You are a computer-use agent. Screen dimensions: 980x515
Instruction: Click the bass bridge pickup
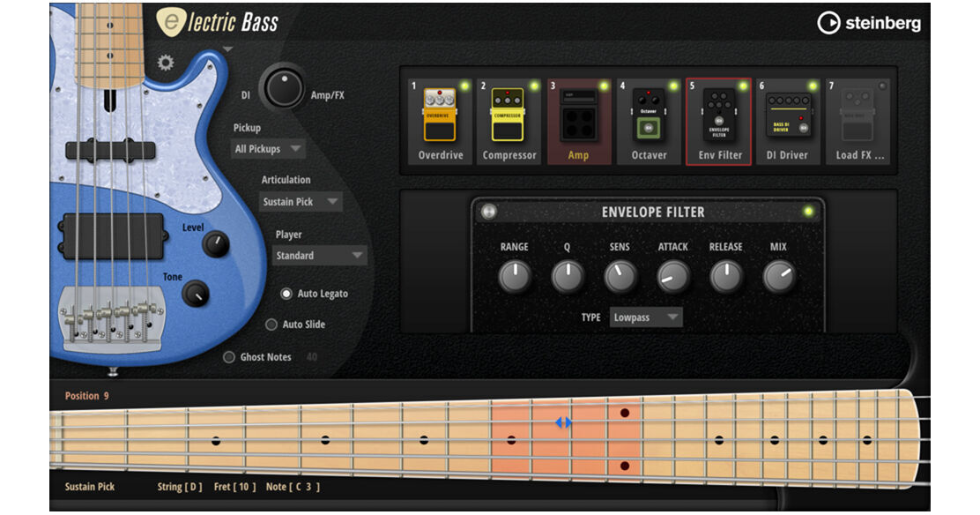click(113, 236)
